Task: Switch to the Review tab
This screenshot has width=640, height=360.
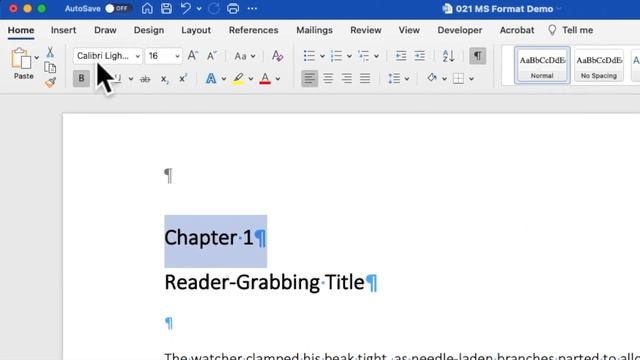Action: pyautogui.click(x=366, y=30)
